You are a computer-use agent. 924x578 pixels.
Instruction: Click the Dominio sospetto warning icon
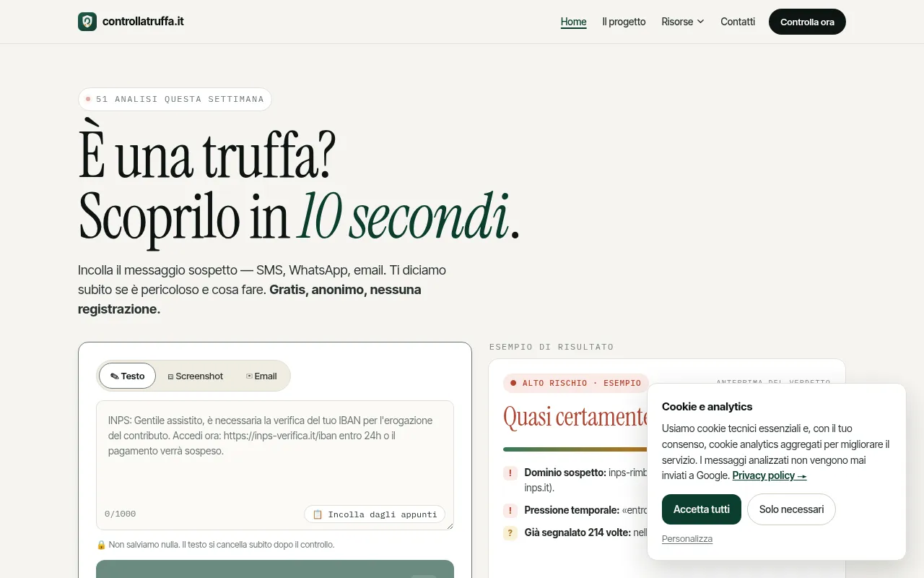(510, 473)
